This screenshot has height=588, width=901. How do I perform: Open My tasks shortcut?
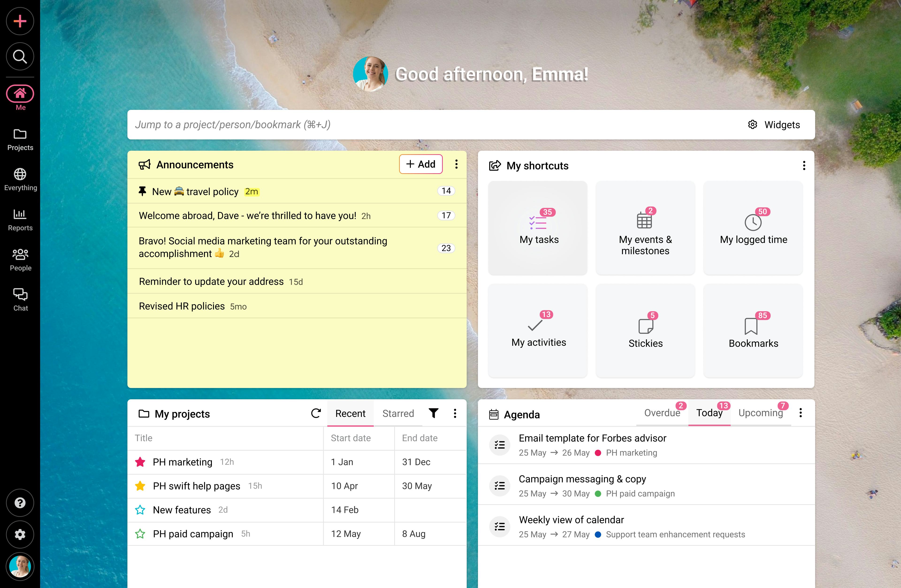(x=538, y=227)
